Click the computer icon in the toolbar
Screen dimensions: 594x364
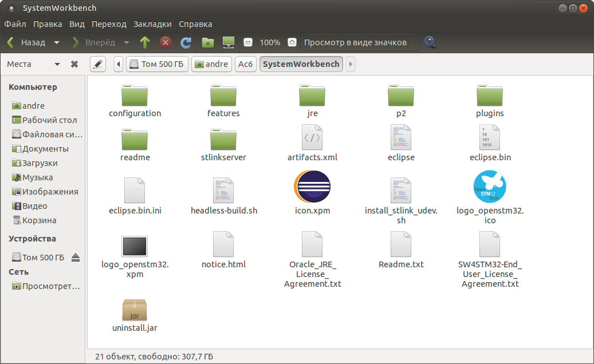tap(229, 42)
